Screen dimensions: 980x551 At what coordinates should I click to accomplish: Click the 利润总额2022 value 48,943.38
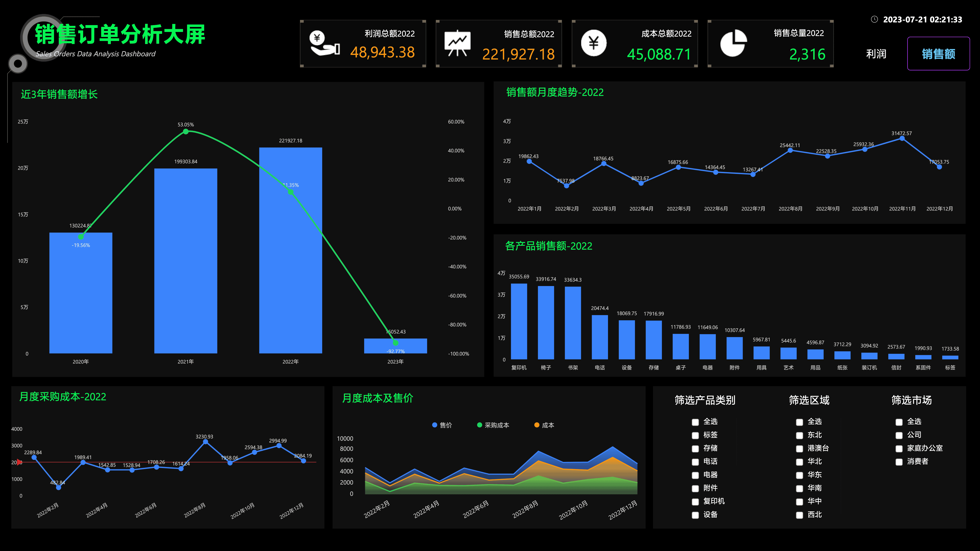pos(382,52)
